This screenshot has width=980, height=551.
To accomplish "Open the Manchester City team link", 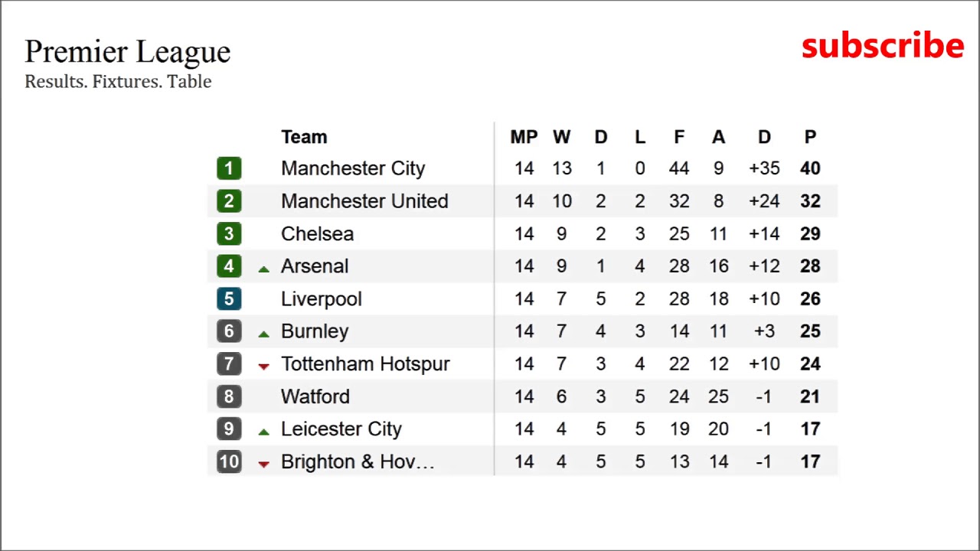I will pyautogui.click(x=353, y=168).
